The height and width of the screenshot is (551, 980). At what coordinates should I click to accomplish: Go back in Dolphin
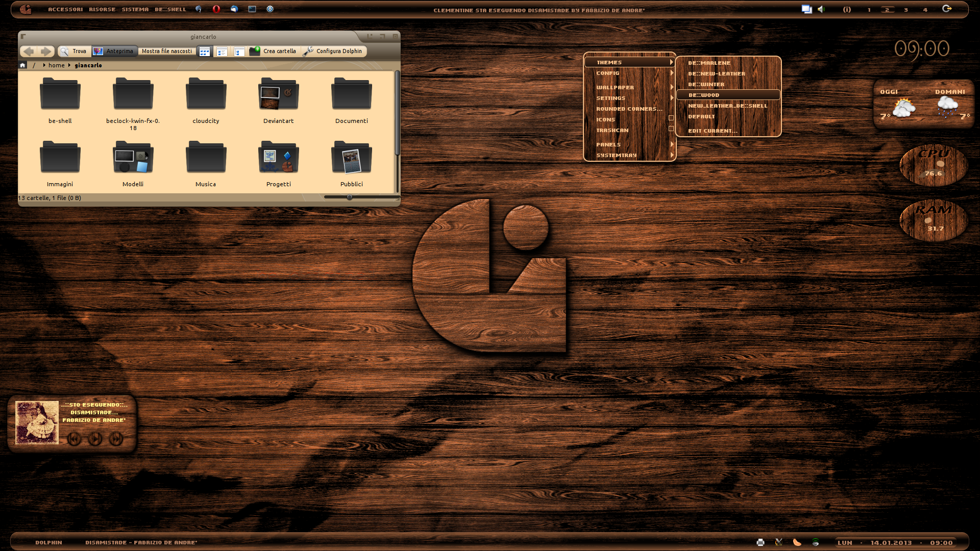[x=29, y=51]
